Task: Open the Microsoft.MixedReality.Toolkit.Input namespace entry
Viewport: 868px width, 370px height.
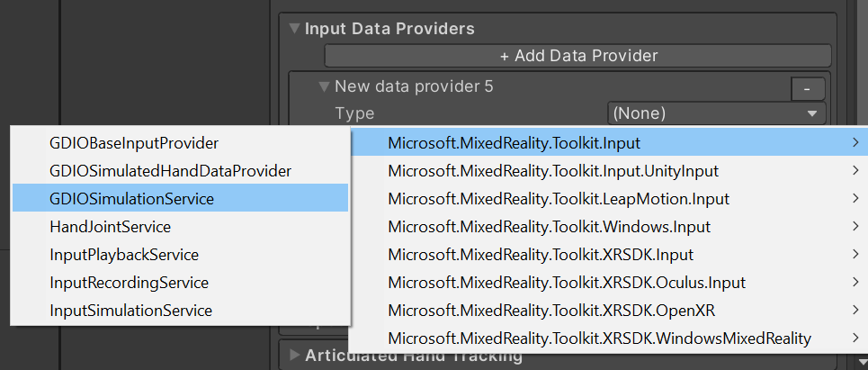Action: (x=609, y=143)
